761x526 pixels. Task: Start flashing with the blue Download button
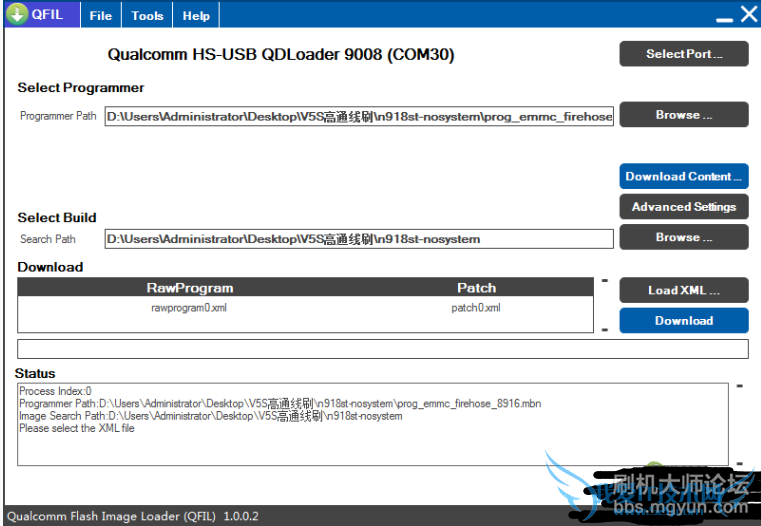684,320
